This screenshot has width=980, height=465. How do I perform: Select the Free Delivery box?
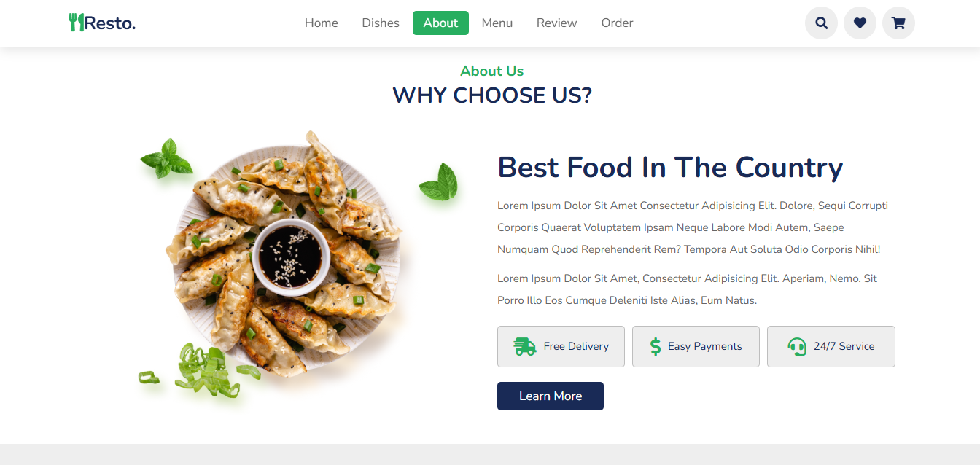click(561, 346)
